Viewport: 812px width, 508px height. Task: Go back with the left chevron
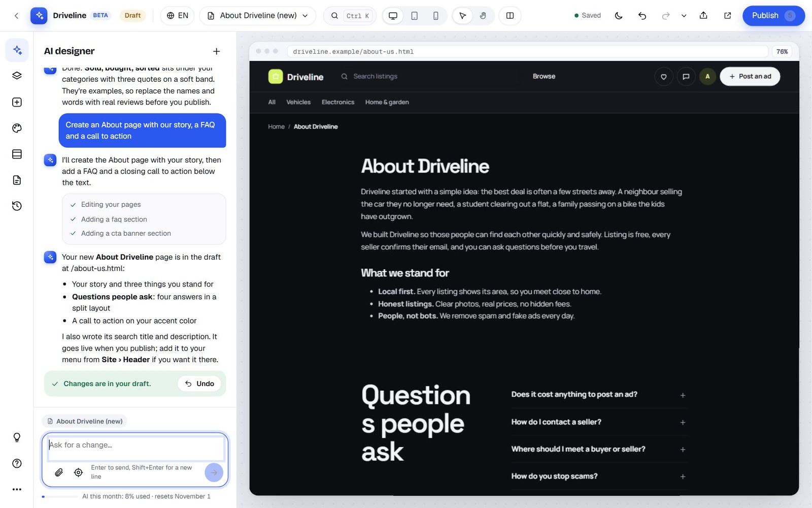[16, 16]
